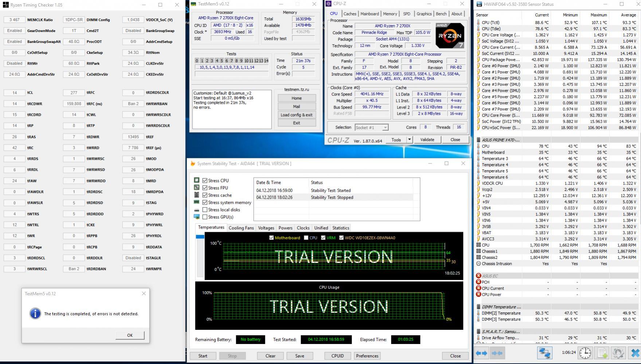Click the CPUID button in AIDA64
The width and height of the screenshot is (641, 364).
[337, 356]
